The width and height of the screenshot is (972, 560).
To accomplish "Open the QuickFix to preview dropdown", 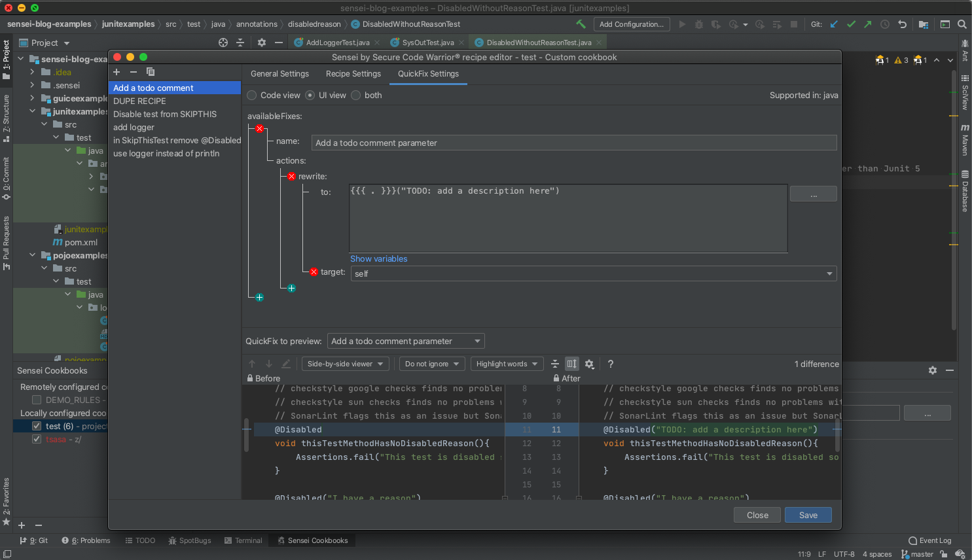I will [406, 341].
